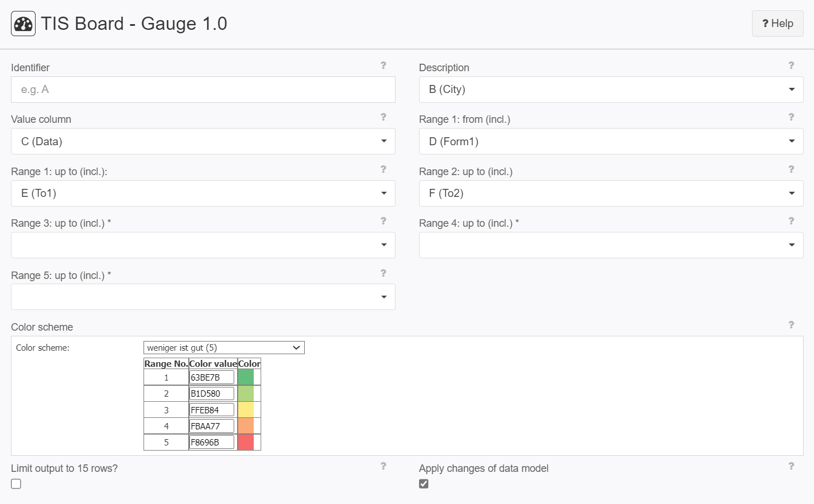
Task: Click range number 1 cell
Action: 166,377
